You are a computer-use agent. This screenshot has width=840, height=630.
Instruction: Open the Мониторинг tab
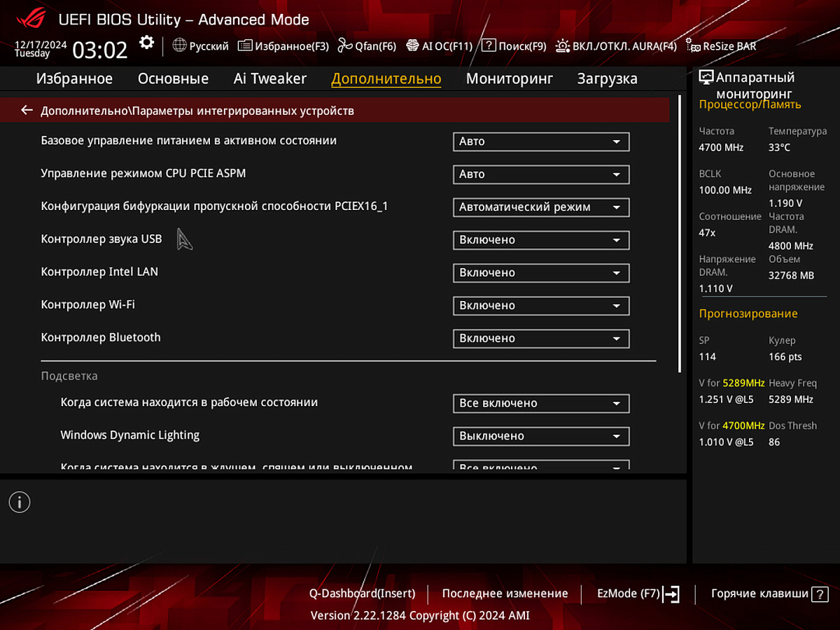click(510, 78)
